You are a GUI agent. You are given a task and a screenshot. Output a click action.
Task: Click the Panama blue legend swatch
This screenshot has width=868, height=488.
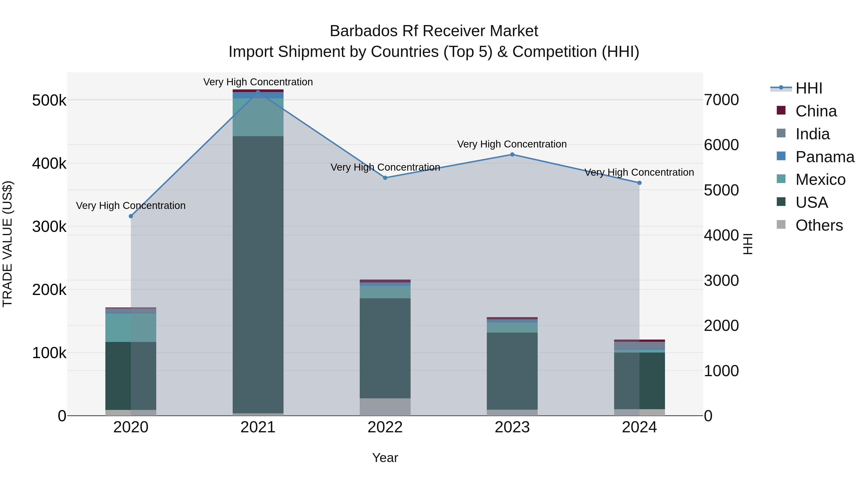click(x=781, y=156)
